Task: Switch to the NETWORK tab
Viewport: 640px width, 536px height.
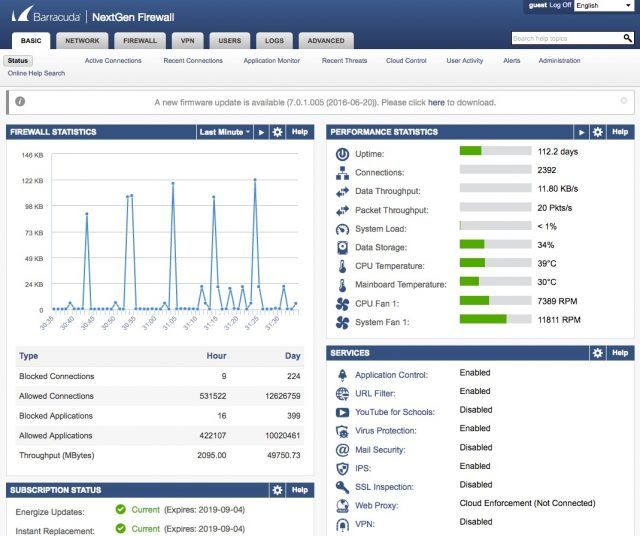Action: pos(82,40)
